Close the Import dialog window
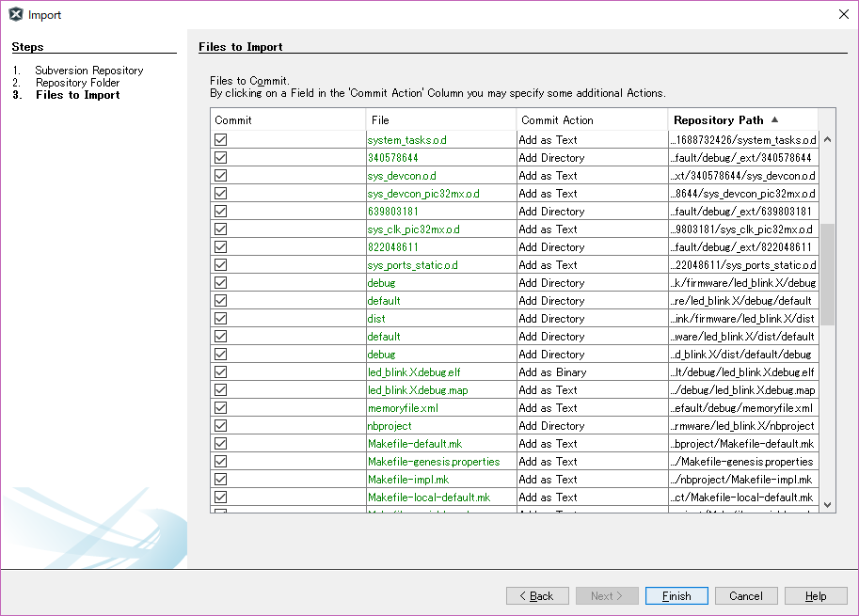Viewport: 859px width, 616px height. click(842, 14)
